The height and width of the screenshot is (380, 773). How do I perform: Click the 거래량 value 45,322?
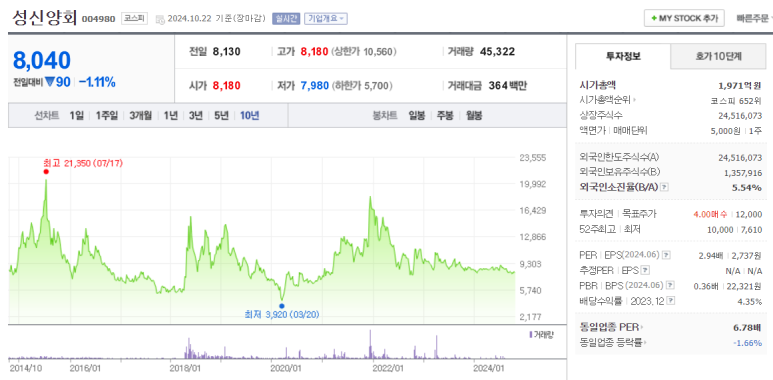coord(497,51)
